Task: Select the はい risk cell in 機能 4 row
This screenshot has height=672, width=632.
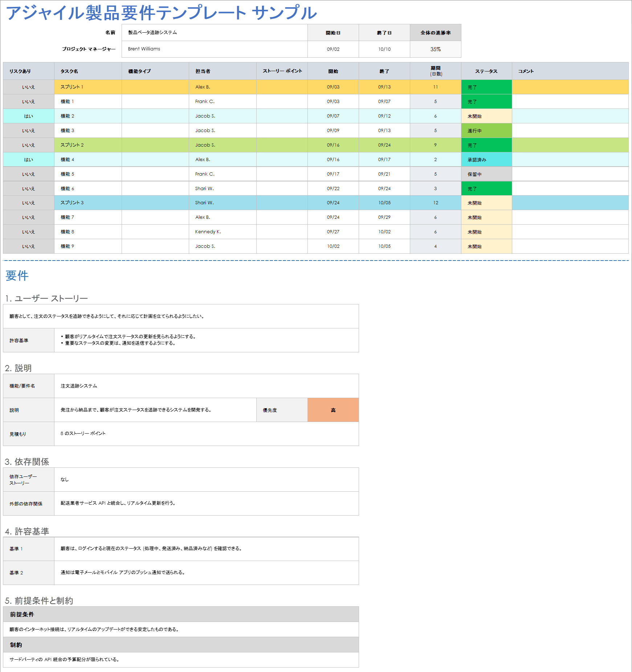Action: click(29, 160)
